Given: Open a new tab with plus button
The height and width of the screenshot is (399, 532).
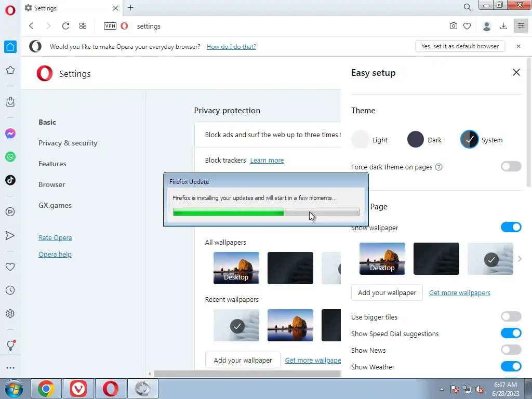Looking at the screenshot, I should (x=130, y=7).
